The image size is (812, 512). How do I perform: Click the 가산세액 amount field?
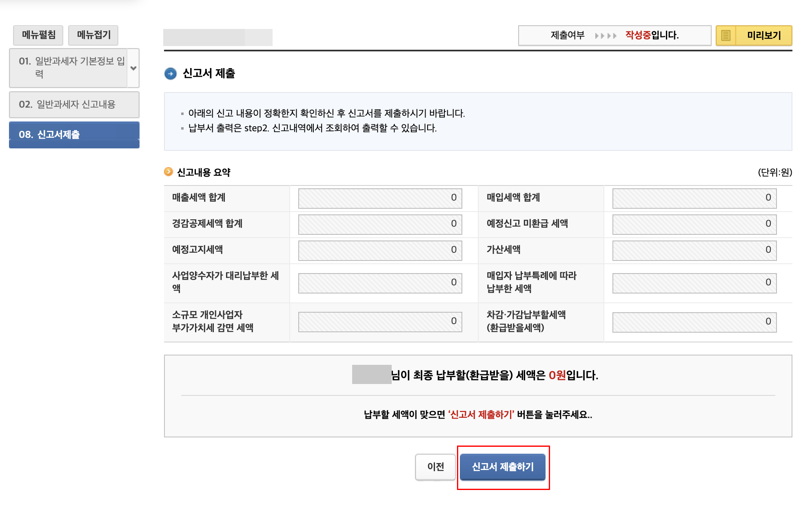[694, 250]
